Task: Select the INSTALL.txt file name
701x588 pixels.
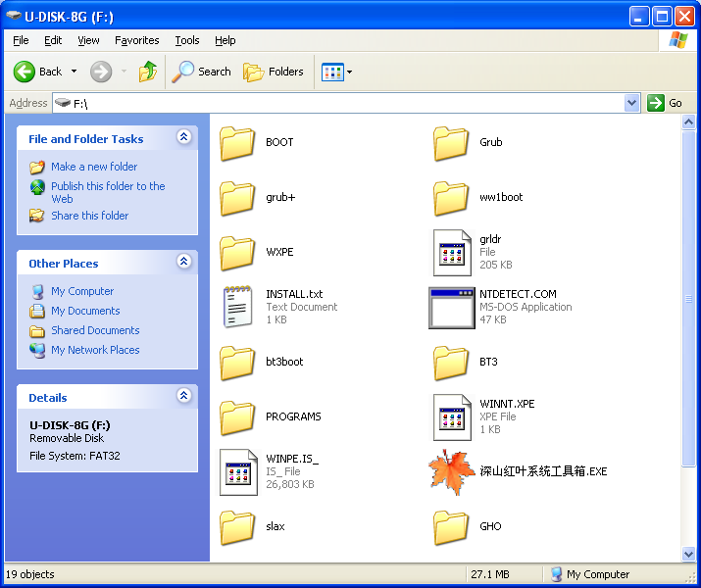Action: pos(294,294)
